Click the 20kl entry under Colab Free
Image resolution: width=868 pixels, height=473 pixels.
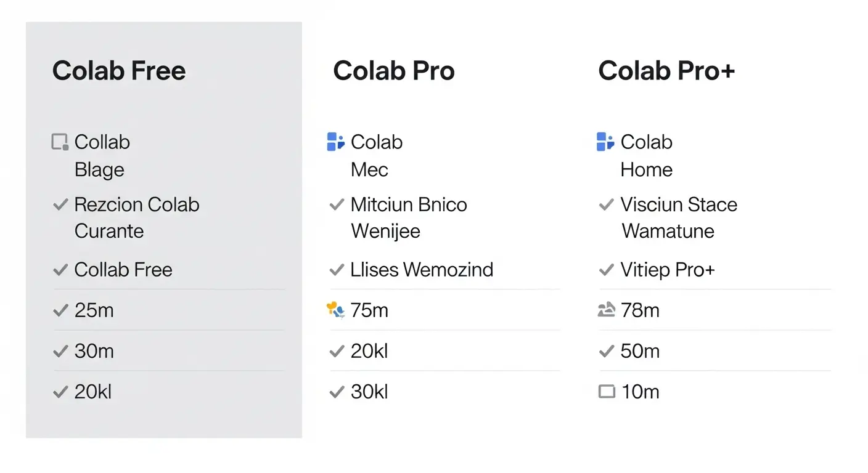(93, 392)
